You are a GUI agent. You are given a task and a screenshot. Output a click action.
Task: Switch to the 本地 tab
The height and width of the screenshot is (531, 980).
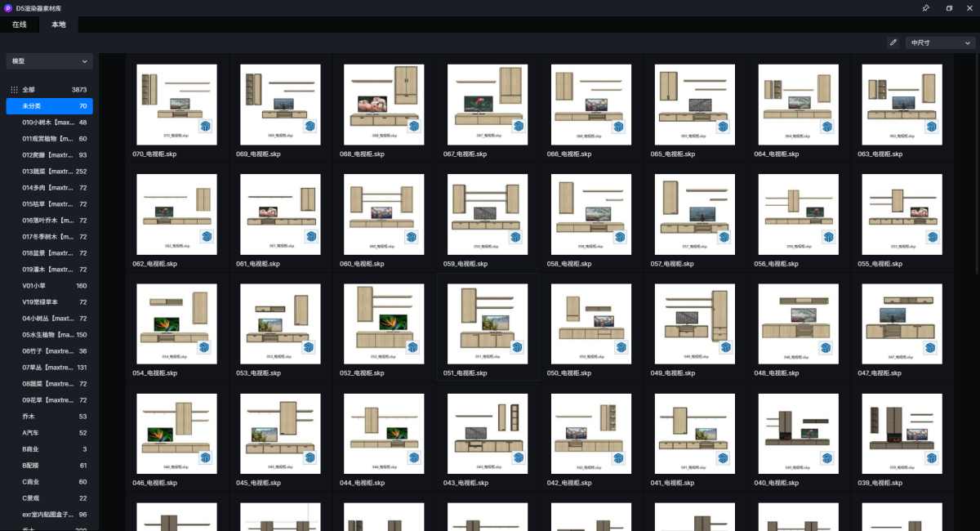click(59, 25)
